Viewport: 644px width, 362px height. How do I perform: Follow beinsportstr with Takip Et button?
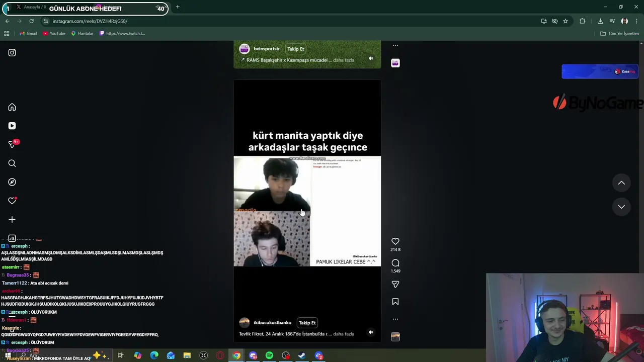tap(296, 49)
